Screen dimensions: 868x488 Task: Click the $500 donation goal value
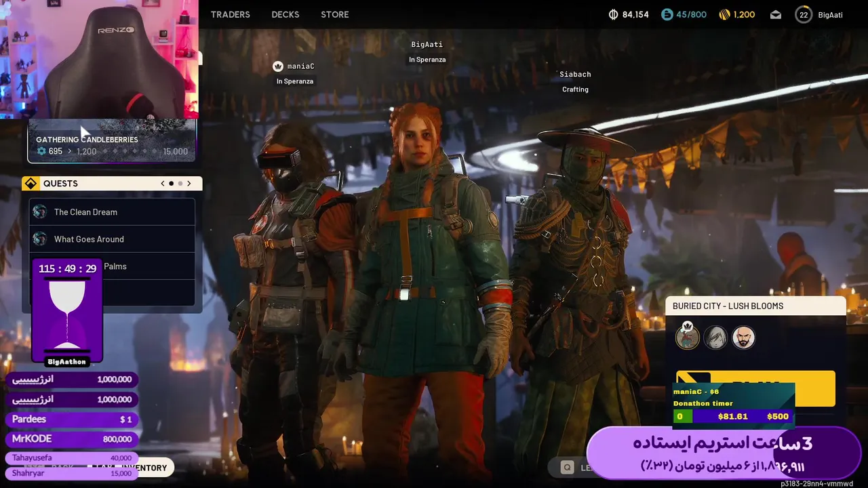coord(778,416)
